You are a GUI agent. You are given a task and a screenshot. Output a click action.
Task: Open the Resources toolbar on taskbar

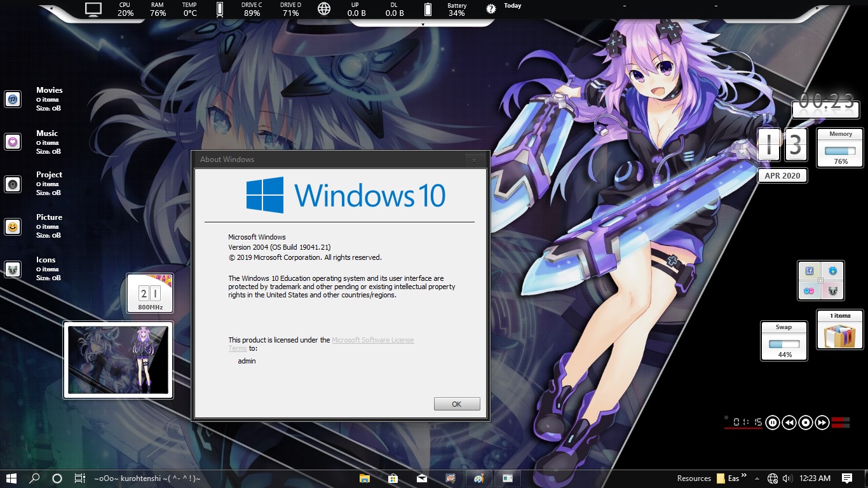694,478
